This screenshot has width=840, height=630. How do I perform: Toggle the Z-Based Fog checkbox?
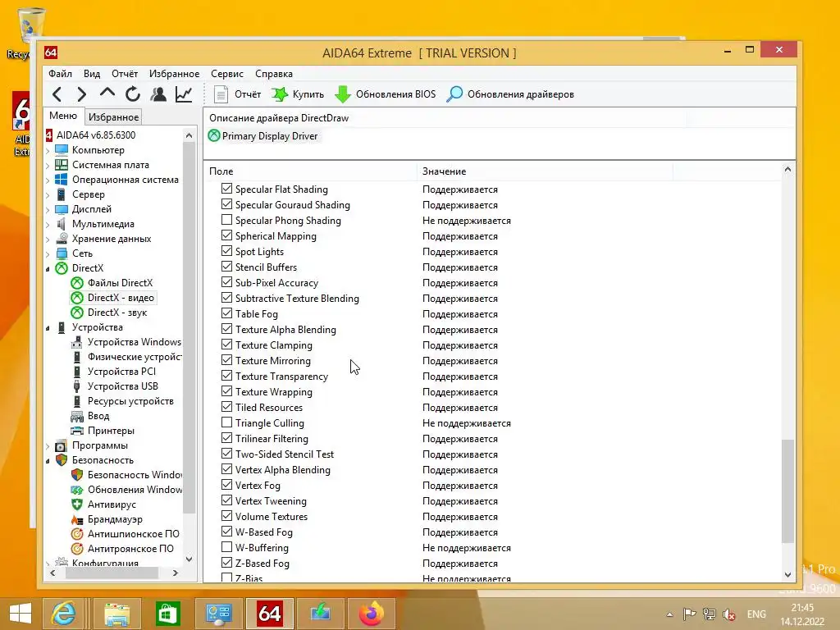pyautogui.click(x=226, y=563)
